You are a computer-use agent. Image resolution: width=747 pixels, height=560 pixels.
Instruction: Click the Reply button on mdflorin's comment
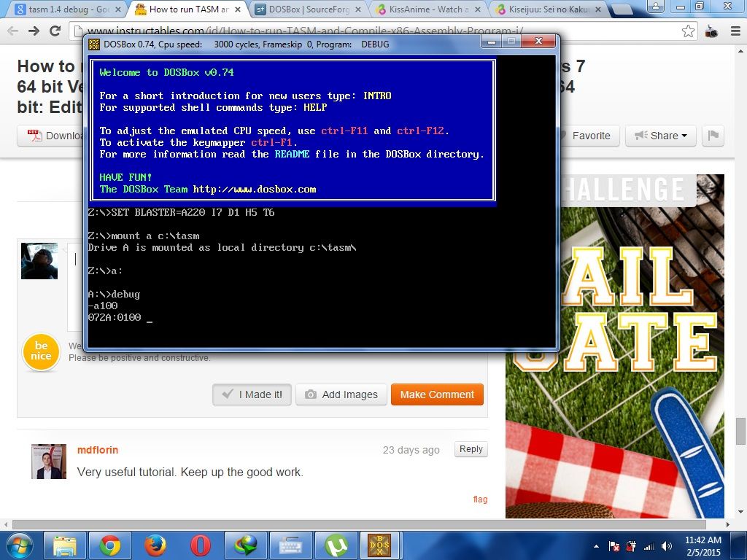[471, 449]
